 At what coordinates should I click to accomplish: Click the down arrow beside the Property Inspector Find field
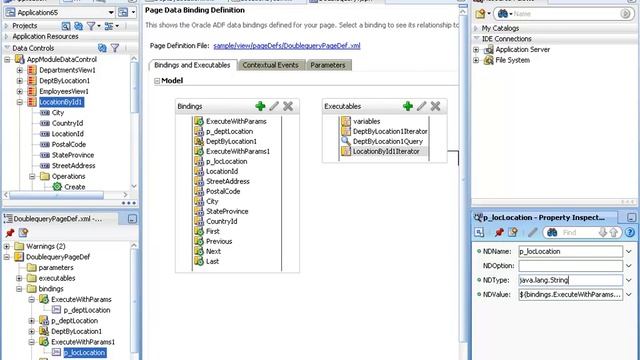(602, 232)
